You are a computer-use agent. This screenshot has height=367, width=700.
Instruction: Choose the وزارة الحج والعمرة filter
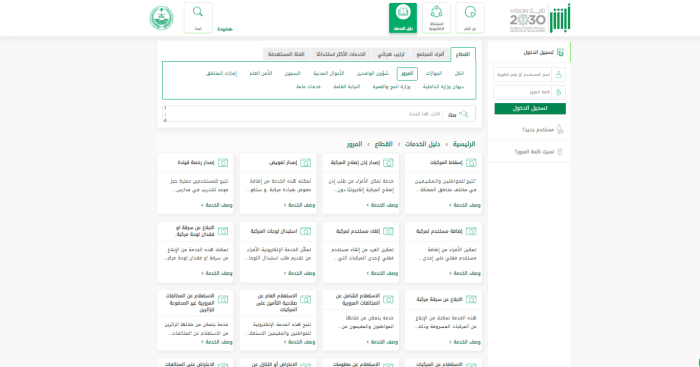tap(392, 87)
